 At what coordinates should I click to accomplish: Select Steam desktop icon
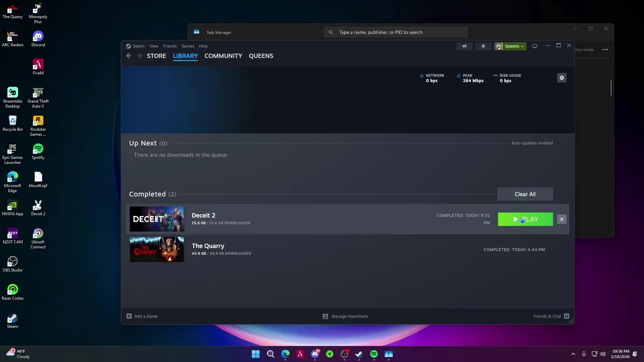point(13,321)
